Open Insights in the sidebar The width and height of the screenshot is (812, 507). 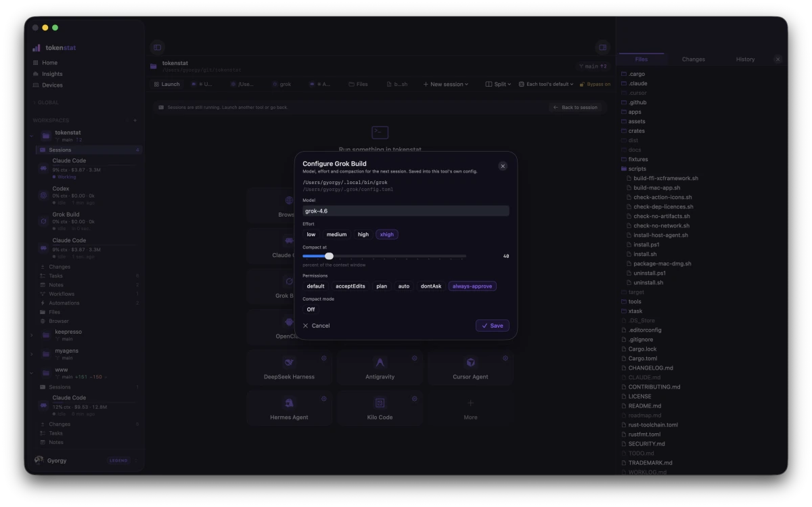pyautogui.click(x=52, y=74)
